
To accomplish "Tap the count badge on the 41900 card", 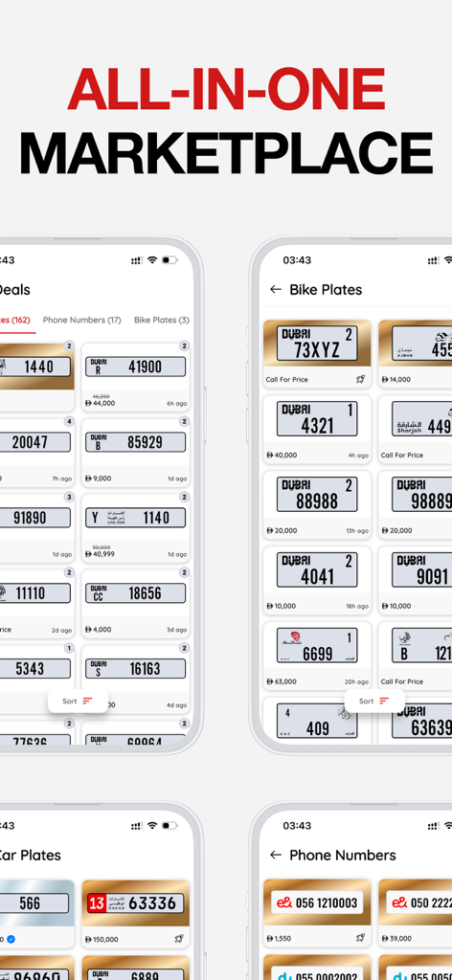I will tap(184, 345).
